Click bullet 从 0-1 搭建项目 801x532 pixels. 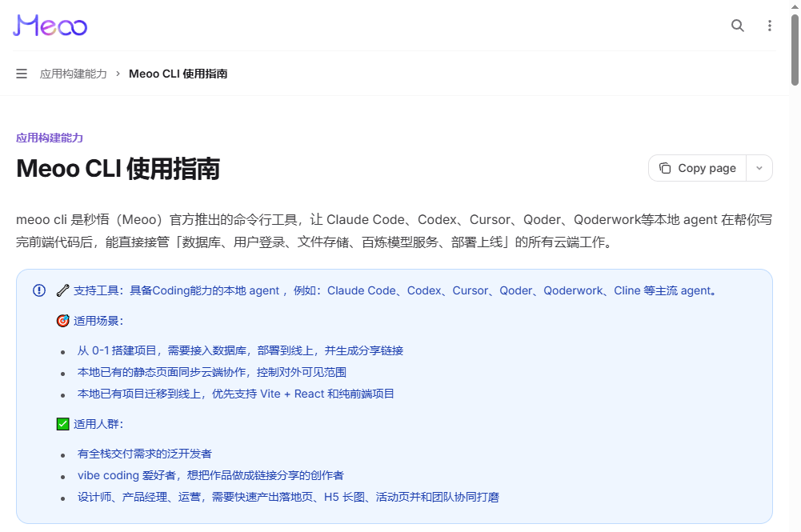240,350
